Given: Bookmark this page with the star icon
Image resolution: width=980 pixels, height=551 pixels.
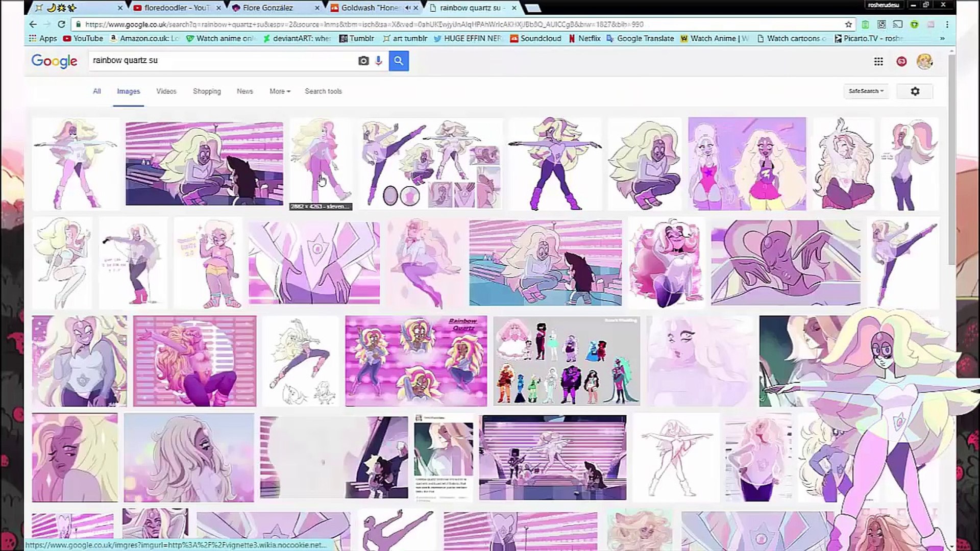Looking at the screenshot, I should pyautogui.click(x=848, y=24).
